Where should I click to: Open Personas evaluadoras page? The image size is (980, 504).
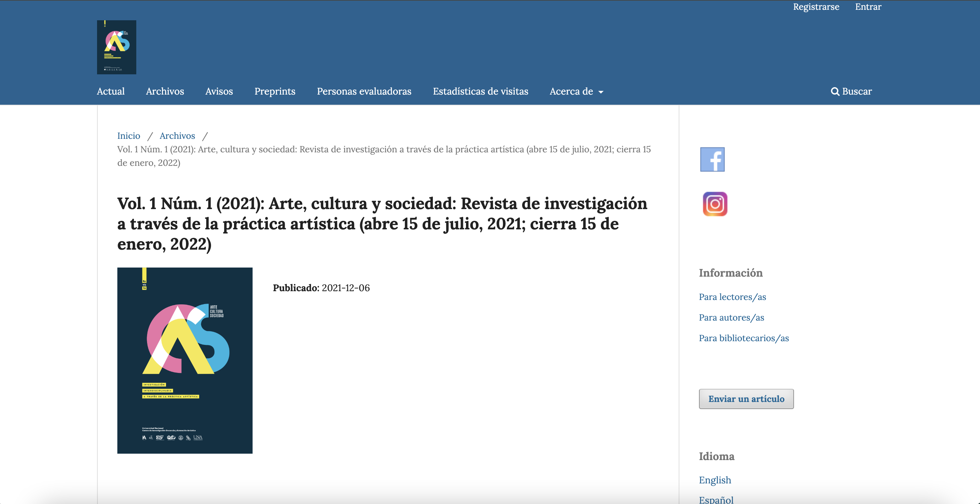(x=364, y=92)
